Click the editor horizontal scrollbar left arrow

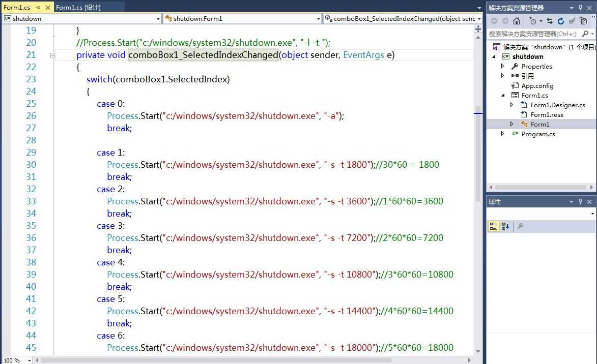pyautogui.click(x=37, y=360)
